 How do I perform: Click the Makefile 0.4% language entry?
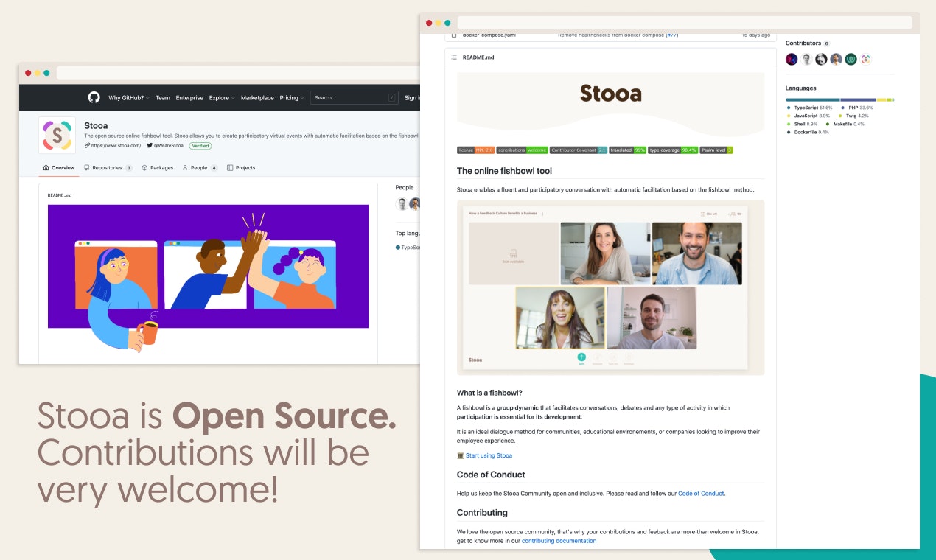coord(845,124)
